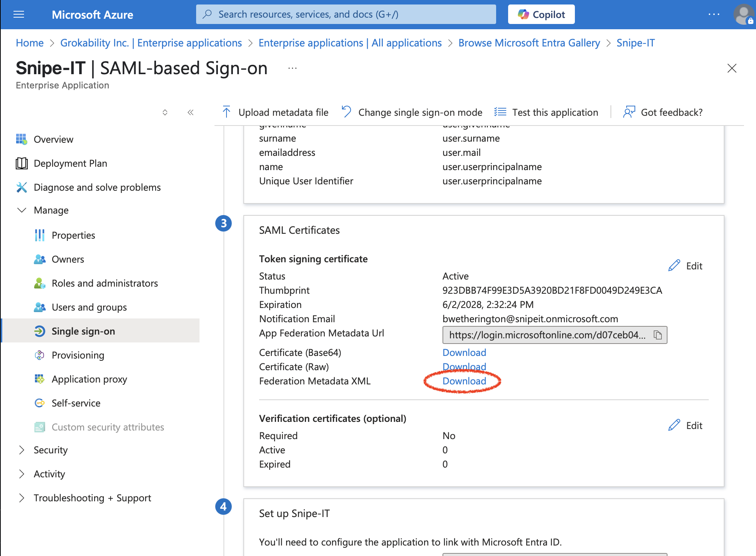Click the user.surname claim value
The width and height of the screenshot is (756, 556).
click(471, 138)
